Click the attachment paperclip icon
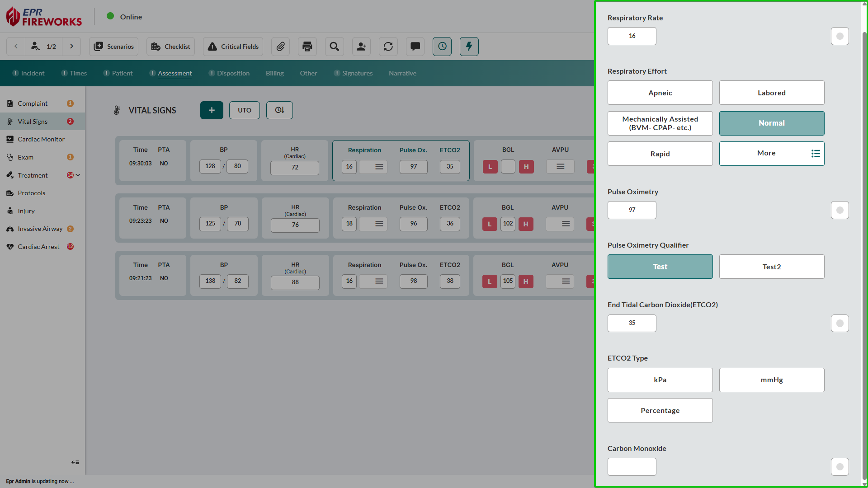The image size is (868, 488). tap(280, 47)
